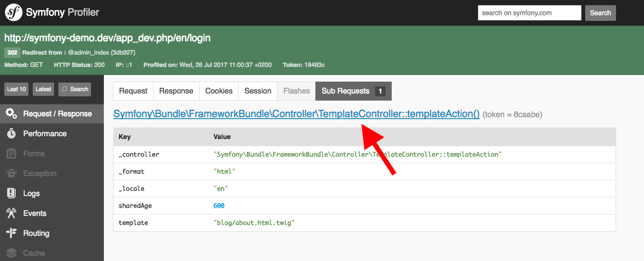This screenshot has width=644, height=261.
Task: Click the Value column header
Action: pyautogui.click(x=222, y=137)
